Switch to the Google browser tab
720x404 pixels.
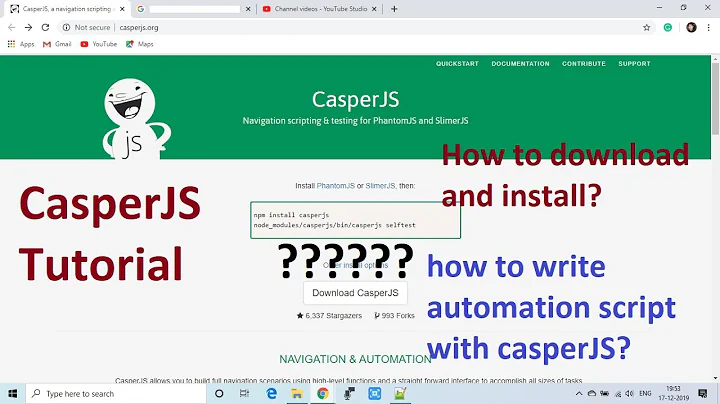[x=195, y=9]
